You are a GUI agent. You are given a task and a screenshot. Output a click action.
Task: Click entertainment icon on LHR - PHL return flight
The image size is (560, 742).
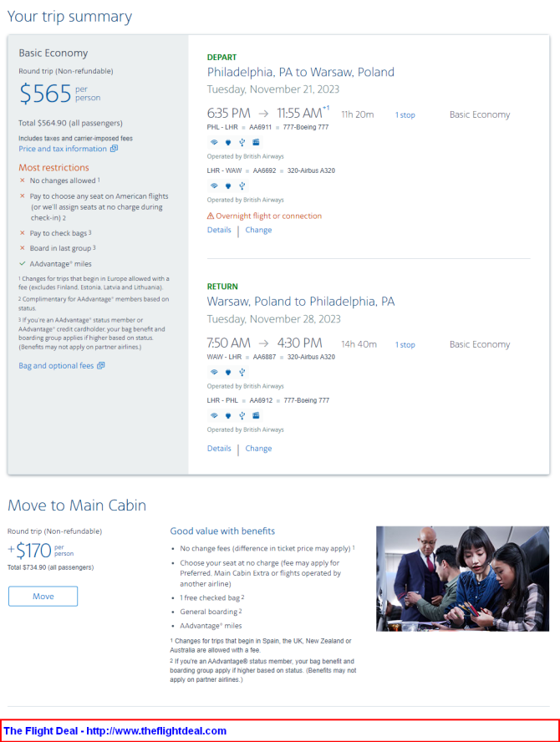(256, 415)
